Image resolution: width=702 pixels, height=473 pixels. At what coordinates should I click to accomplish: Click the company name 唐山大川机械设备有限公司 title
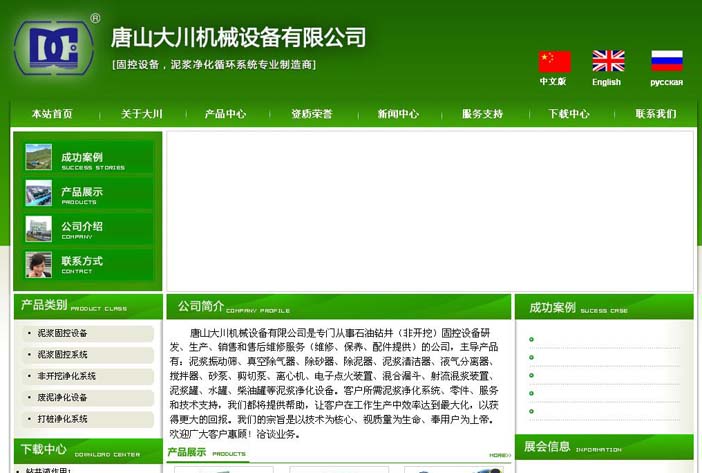click(x=238, y=38)
